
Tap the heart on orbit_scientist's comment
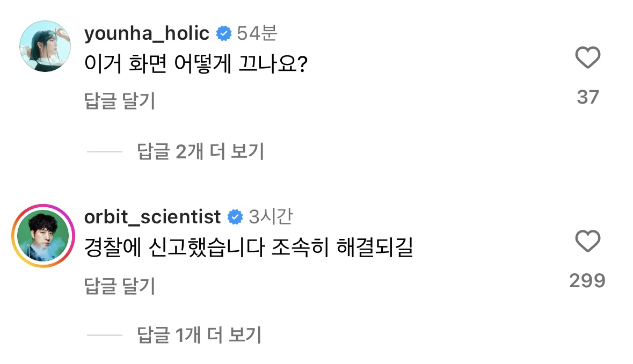[x=587, y=241]
